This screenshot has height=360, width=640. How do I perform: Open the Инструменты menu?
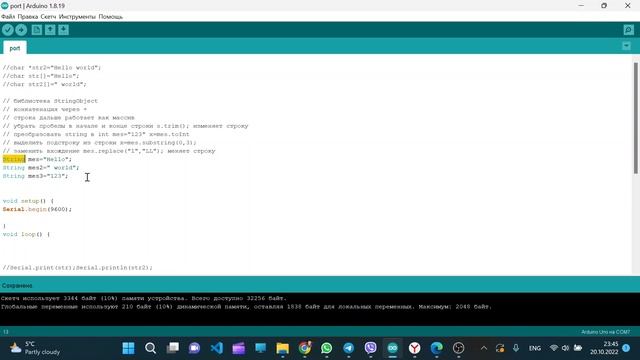pyautogui.click(x=77, y=17)
